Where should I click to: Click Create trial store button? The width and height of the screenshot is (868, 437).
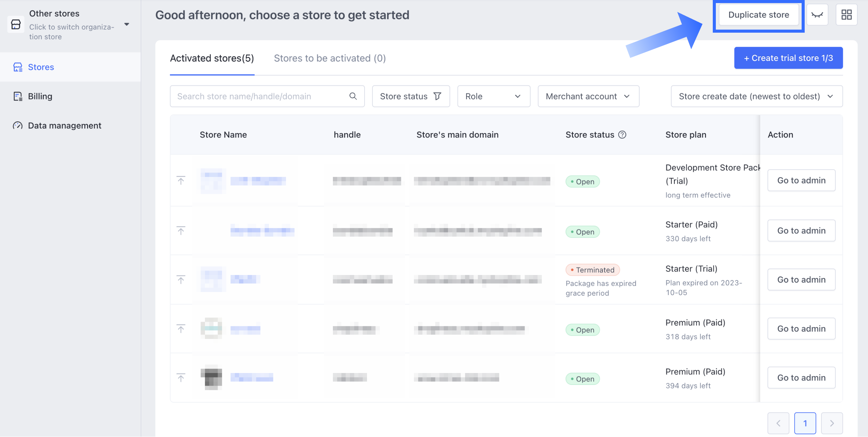click(788, 58)
